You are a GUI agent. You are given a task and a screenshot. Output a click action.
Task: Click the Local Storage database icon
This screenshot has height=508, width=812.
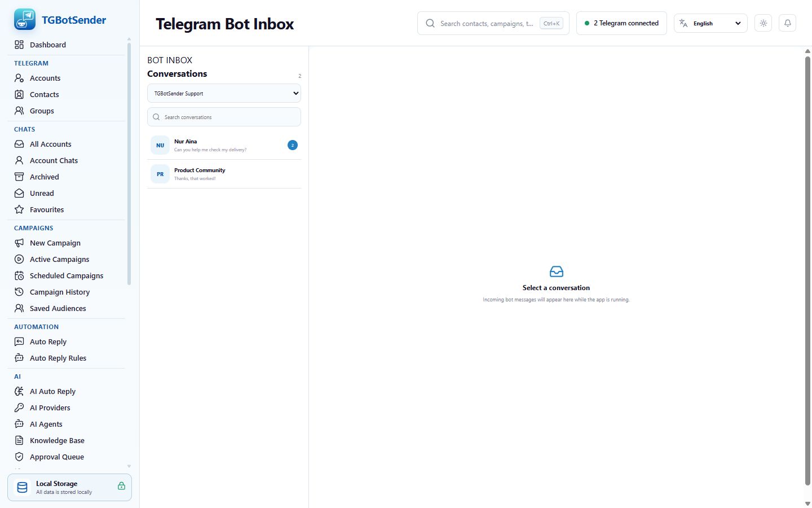coord(23,488)
